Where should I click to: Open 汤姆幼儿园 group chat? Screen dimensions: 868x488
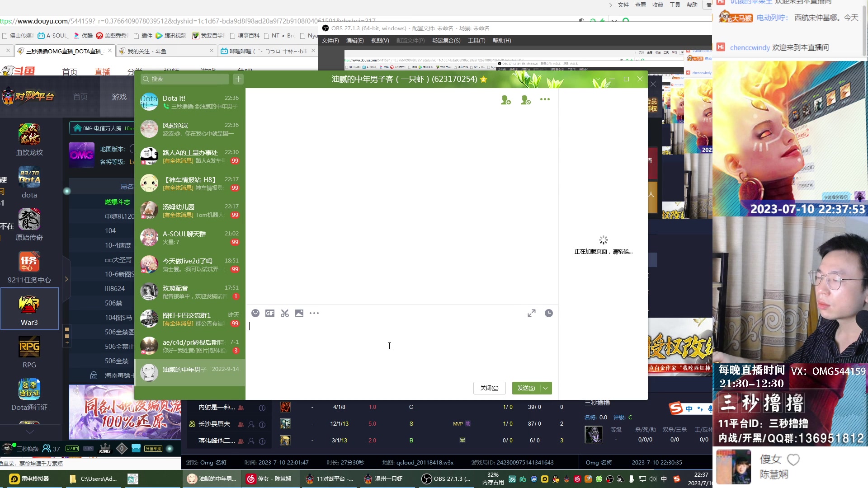point(190,210)
